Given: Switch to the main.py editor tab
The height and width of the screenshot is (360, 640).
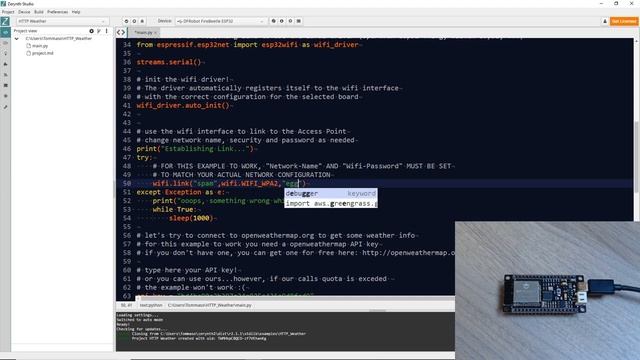Looking at the screenshot, I should [143, 33].
